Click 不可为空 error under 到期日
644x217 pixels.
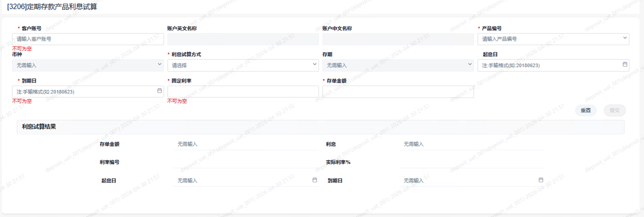(x=22, y=101)
